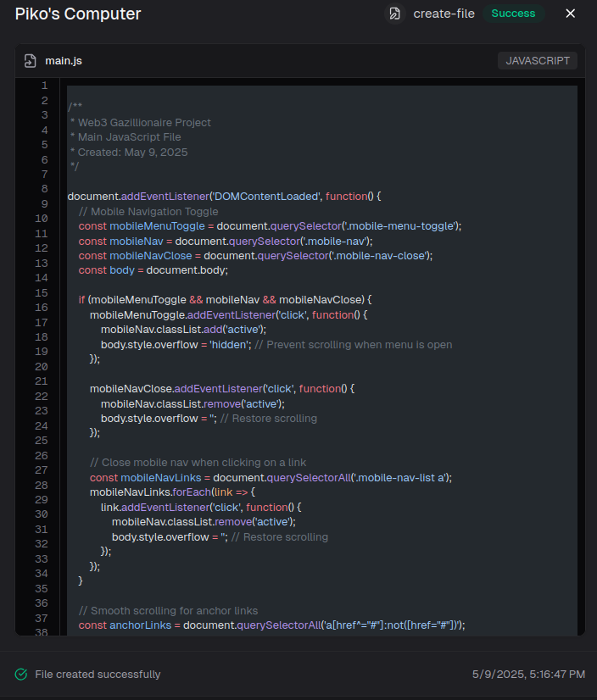The width and height of the screenshot is (597, 700).
Task: Click the const mobileNavLinks line
Action: coord(271,478)
